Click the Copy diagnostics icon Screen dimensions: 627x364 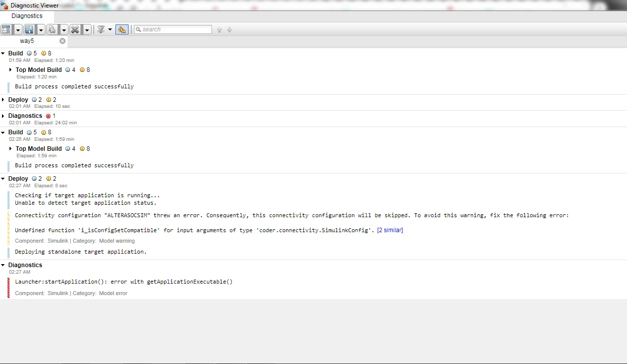[x=52, y=29]
